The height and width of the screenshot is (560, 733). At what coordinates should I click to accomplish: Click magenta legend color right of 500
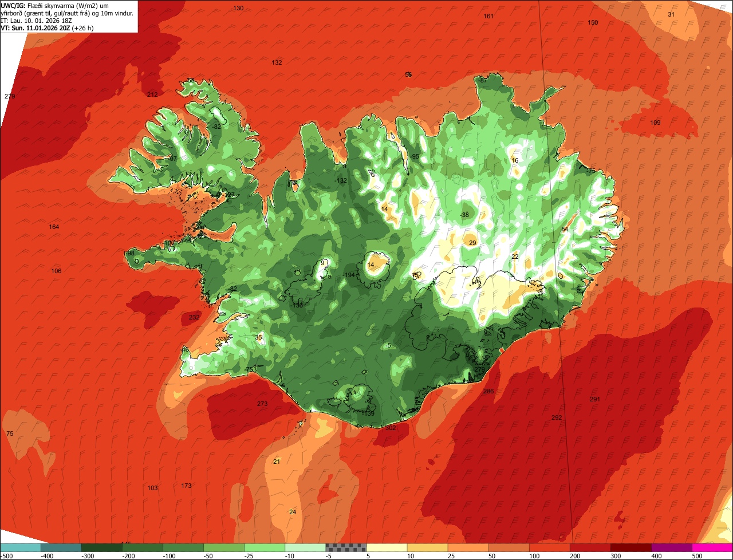(712, 547)
